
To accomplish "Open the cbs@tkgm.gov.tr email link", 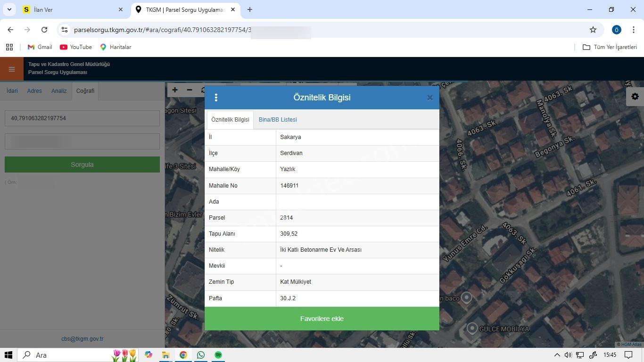I will (82, 338).
